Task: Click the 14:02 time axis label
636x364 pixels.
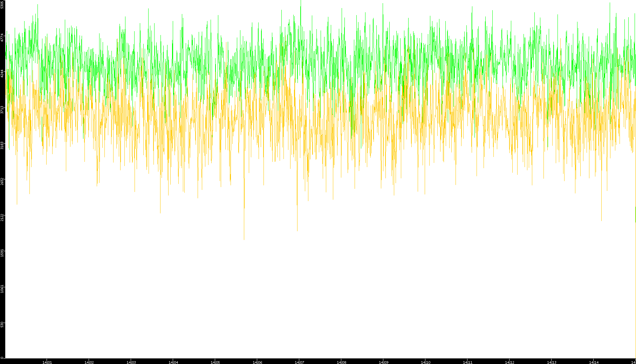Action: (x=89, y=362)
